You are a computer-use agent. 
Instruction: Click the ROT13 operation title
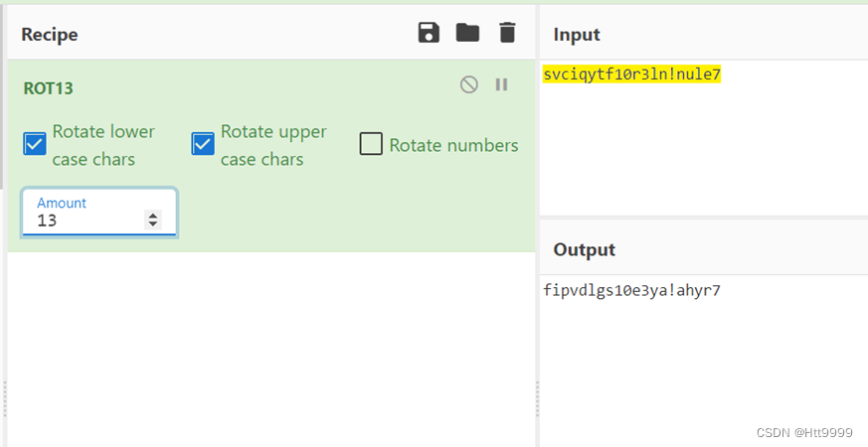(48, 88)
